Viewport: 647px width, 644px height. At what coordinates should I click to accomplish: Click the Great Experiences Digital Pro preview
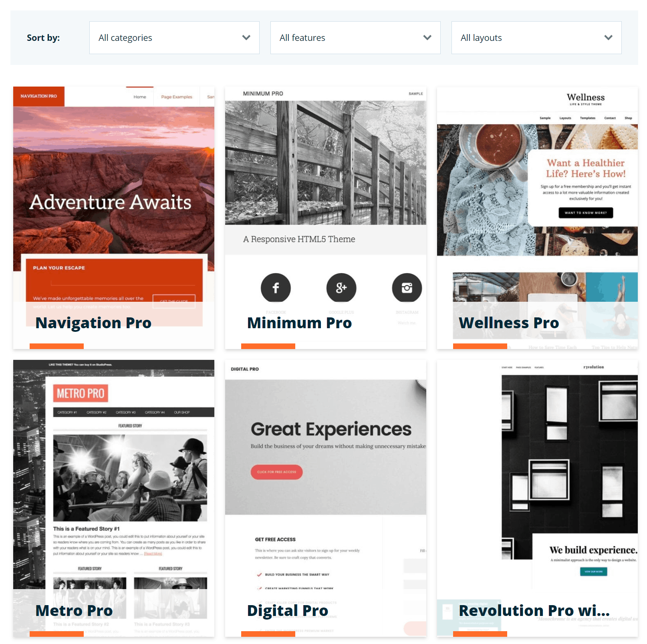(326, 447)
